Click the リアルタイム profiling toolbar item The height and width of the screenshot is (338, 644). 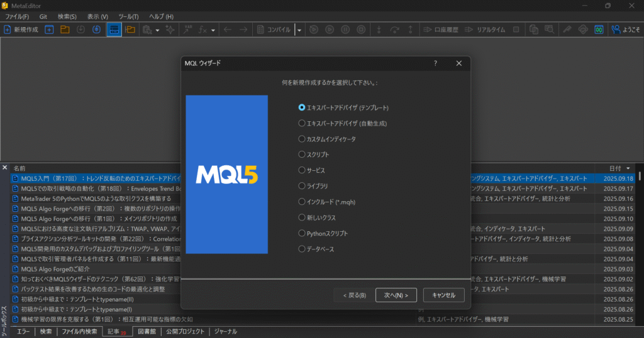[x=485, y=30]
